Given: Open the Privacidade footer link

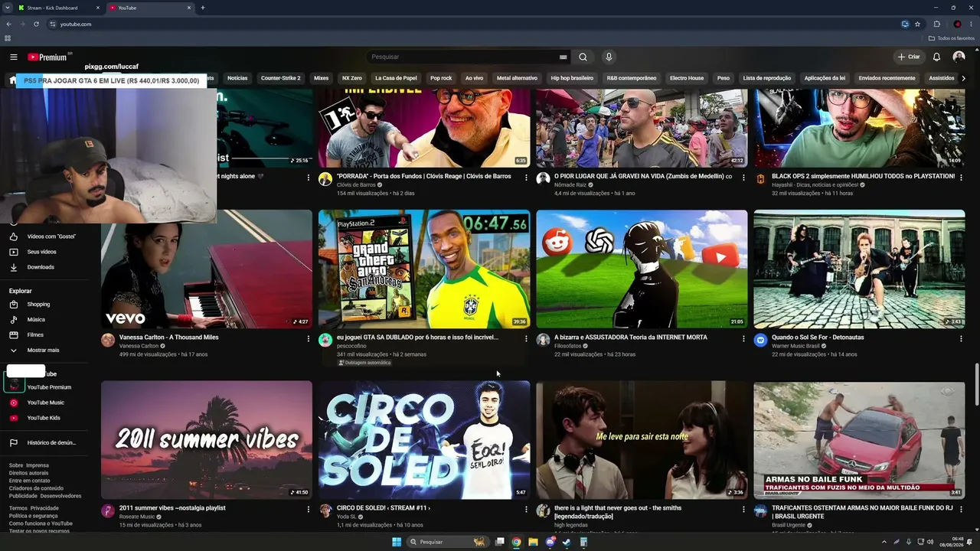Looking at the screenshot, I should coord(44,508).
